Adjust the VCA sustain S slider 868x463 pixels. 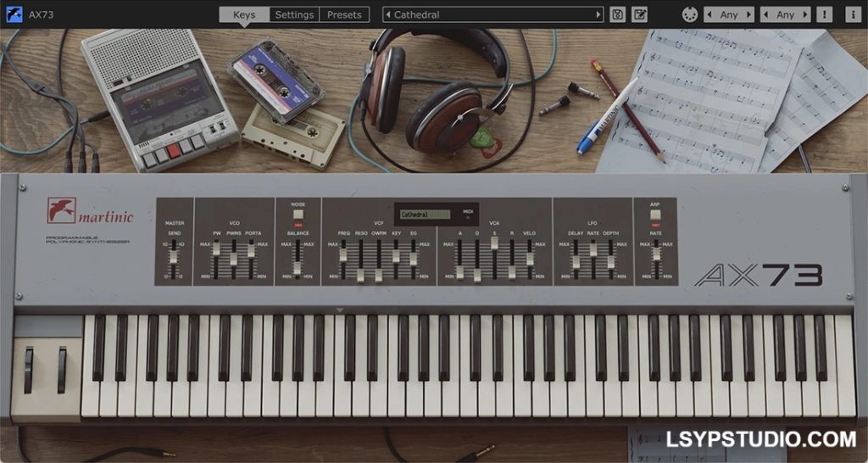click(494, 243)
